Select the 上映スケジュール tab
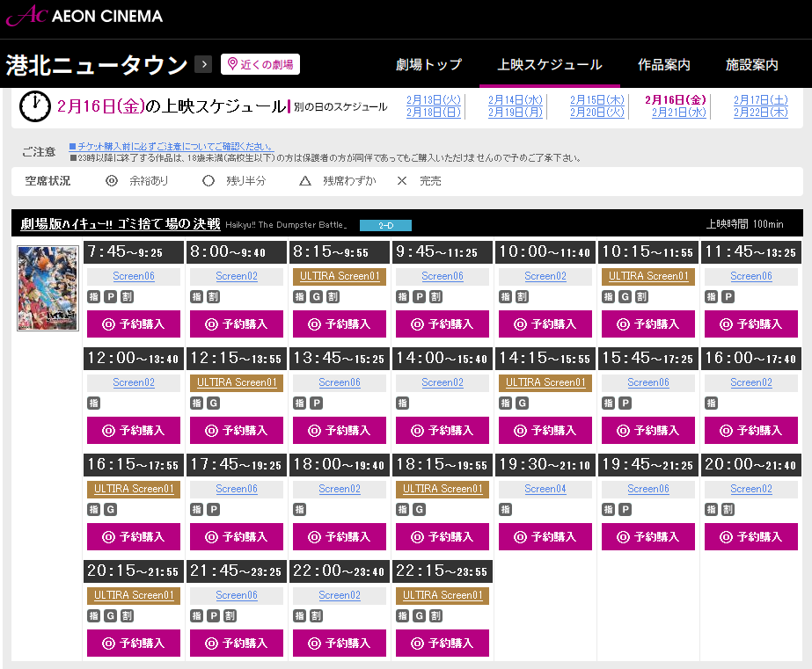 pyautogui.click(x=550, y=64)
